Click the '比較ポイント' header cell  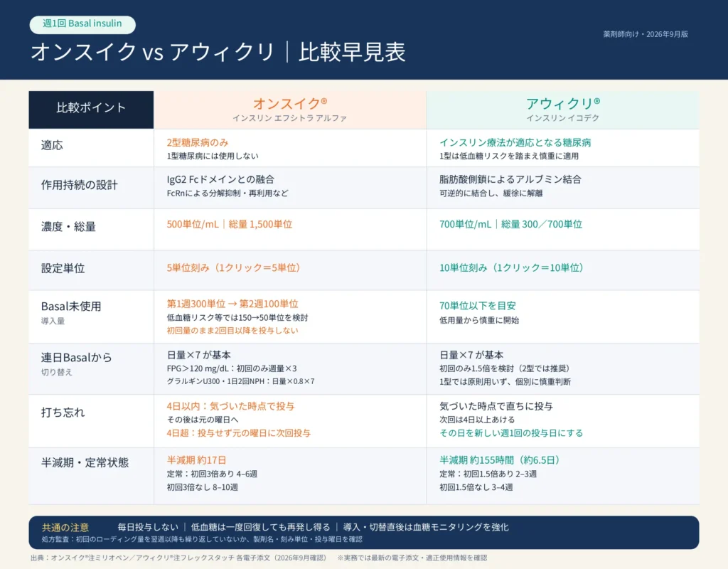91,110
